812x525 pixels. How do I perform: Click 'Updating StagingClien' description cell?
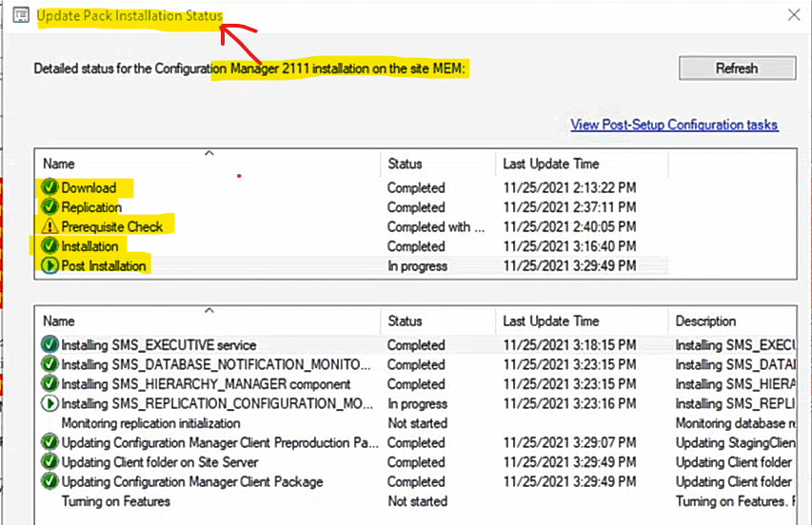click(736, 443)
